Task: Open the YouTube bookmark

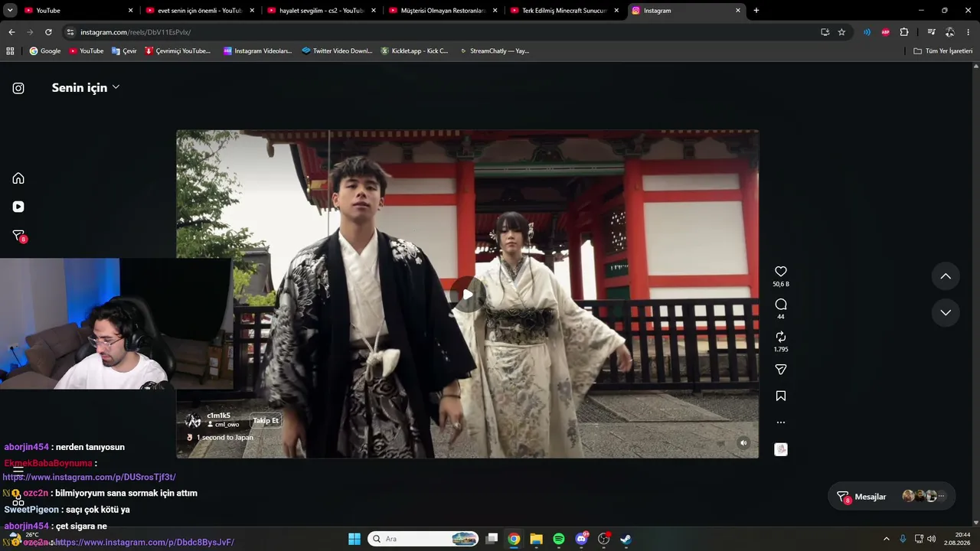Action: (87, 51)
